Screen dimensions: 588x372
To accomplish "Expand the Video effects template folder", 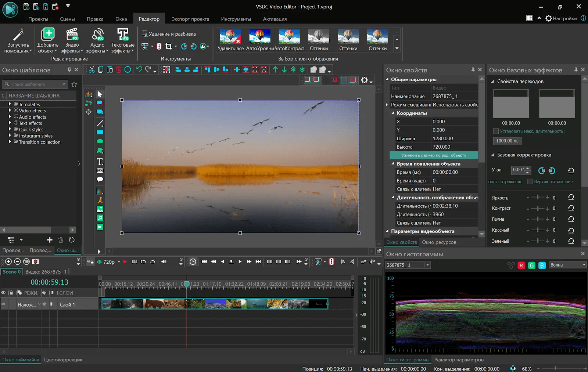I will click(10, 111).
